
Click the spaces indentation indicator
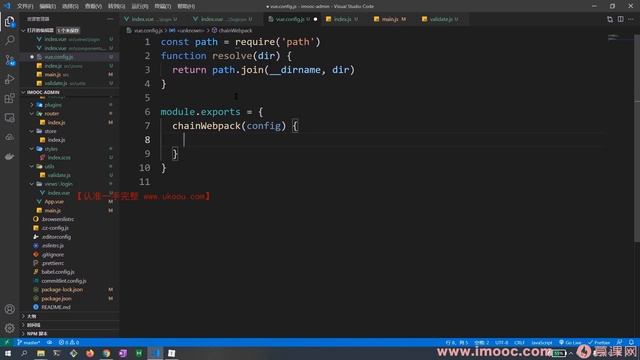pyautogui.click(x=482, y=342)
